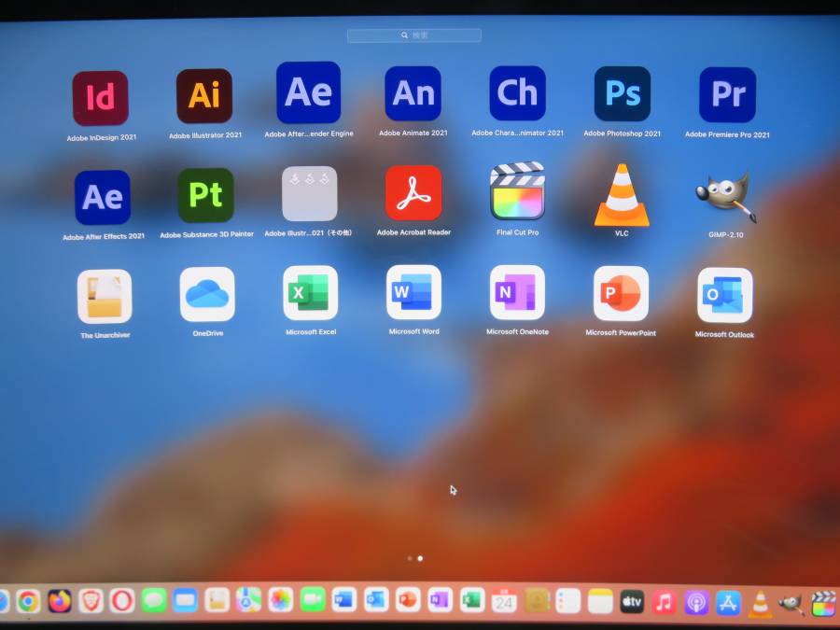Launch Microsoft Outlook from Launchpad grid
The height and width of the screenshot is (630, 840).
(725, 295)
